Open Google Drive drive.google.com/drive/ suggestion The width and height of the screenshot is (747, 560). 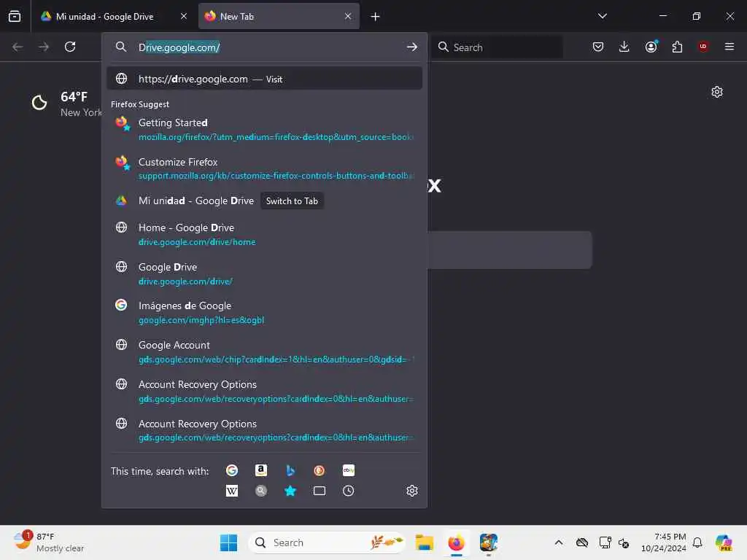[264, 274]
